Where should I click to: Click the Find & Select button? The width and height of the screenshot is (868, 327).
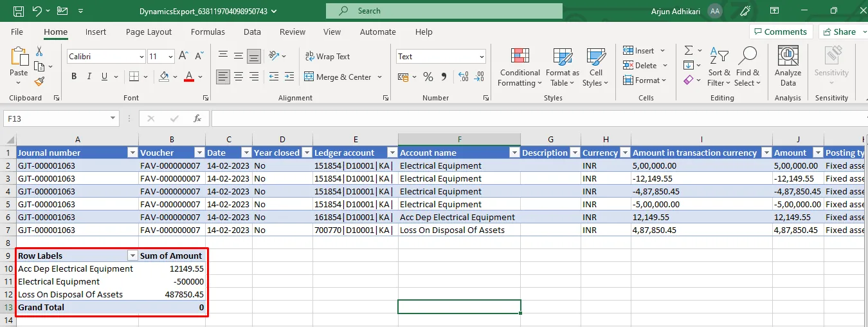coord(747,67)
